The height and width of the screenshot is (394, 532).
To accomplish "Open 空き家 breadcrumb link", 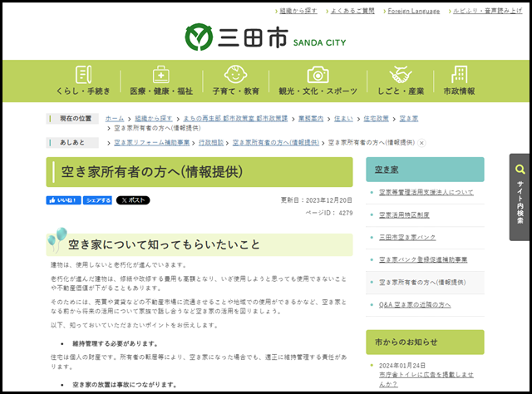I will [408, 118].
